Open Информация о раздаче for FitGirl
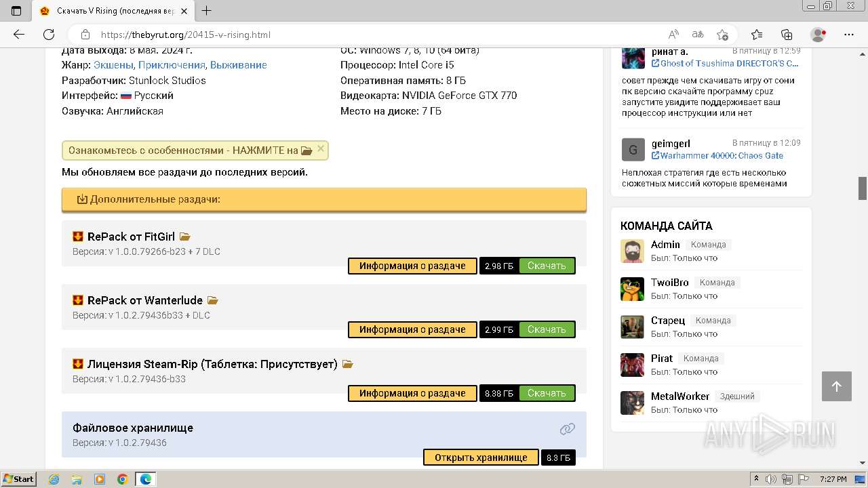The width and height of the screenshot is (868, 488). (412, 266)
